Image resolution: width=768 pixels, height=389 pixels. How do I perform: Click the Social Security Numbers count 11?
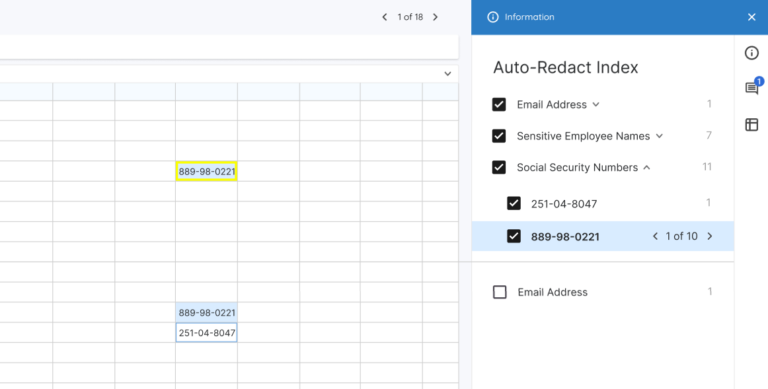(x=707, y=167)
